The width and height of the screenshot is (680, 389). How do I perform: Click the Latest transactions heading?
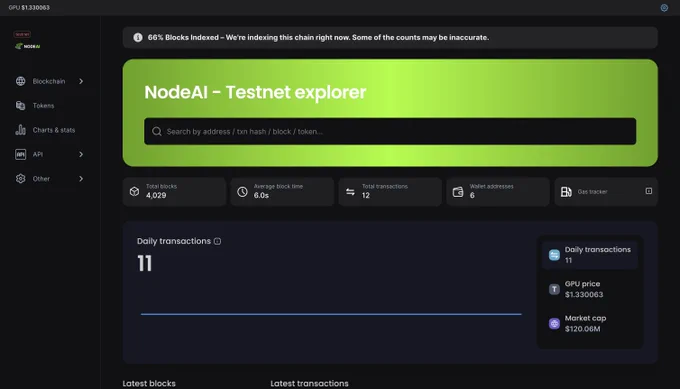[x=309, y=383]
